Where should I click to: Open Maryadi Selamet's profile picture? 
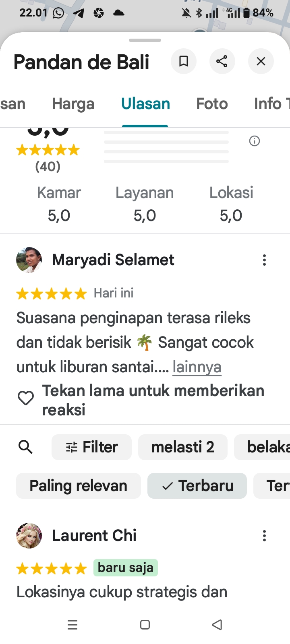(x=29, y=260)
